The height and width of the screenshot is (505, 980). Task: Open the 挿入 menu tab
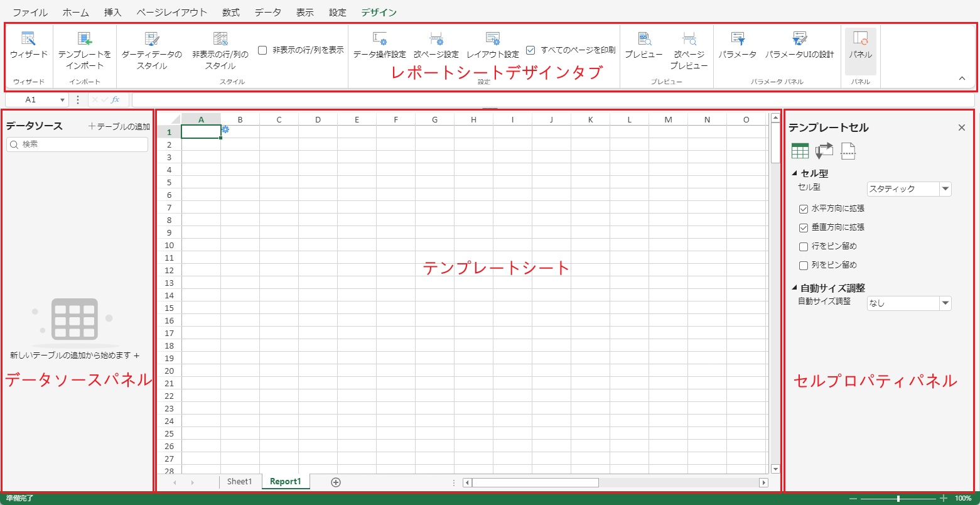click(x=112, y=13)
